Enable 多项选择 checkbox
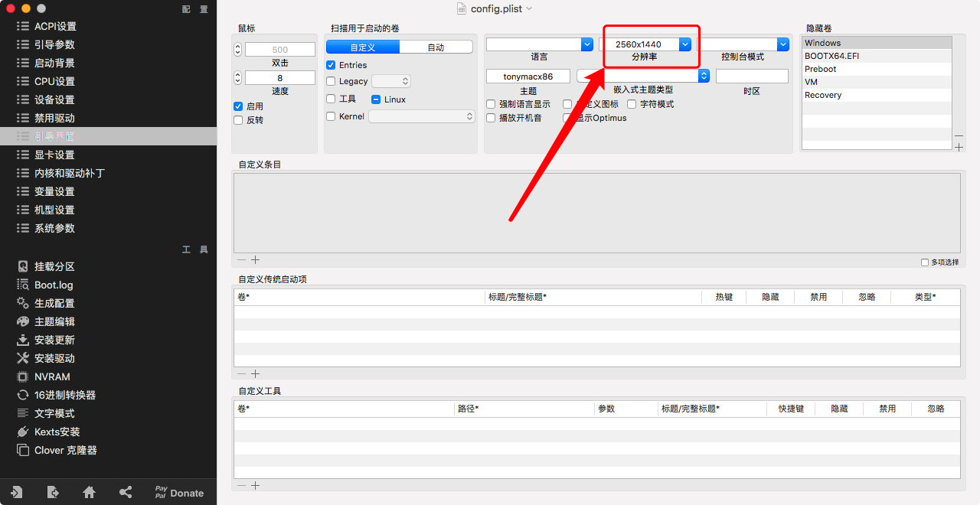The width and height of the screenshot is (980, 505). pos(925,262)
